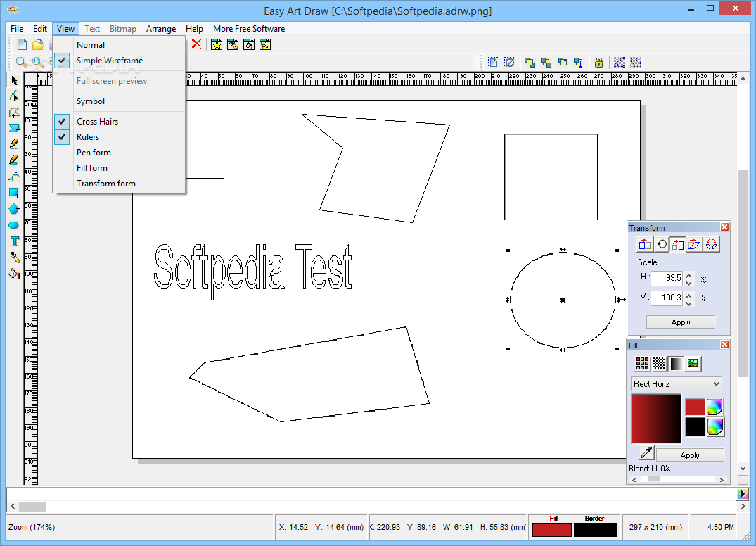The image size is (756, 546).
Task: Click the magnifier zoom tool icon
Action: click(21, 62)
